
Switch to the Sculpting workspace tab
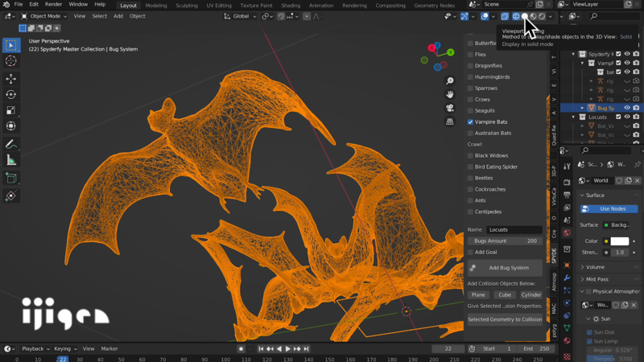tap(187, 6)
